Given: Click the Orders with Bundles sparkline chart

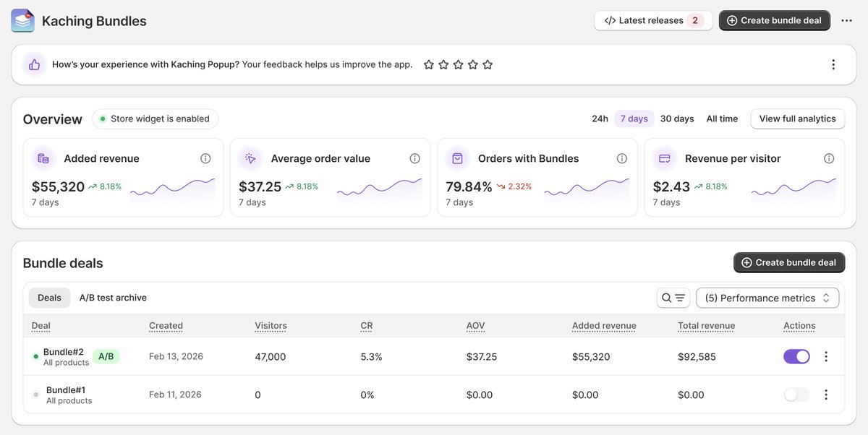Looking at the screenshot, I should pyautogui.click(x=587, y=191).
